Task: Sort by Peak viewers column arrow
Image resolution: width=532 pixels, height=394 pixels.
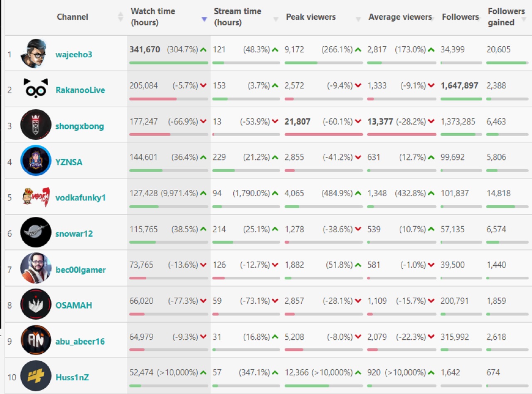Action: pos(358,19)
